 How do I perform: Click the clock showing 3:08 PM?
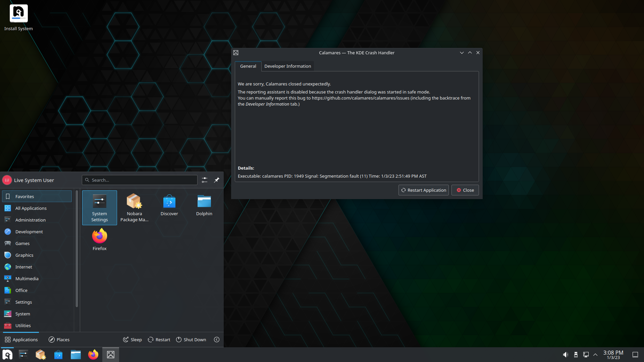(613, 355)
